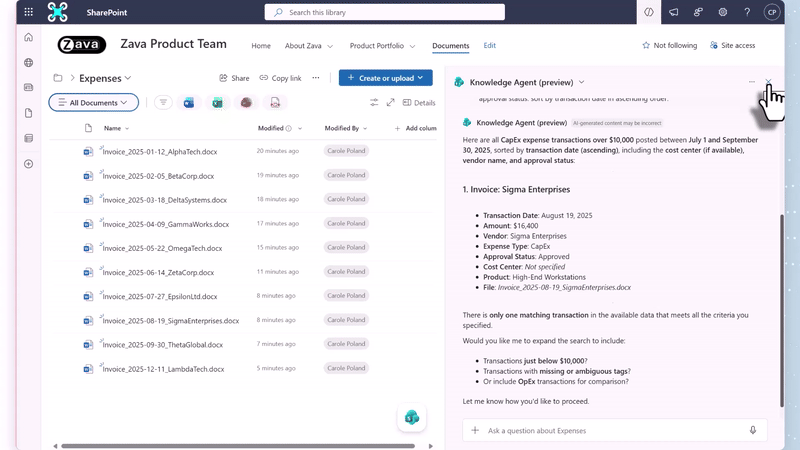Image resolution: width=800 pixels, height=450 pixels.
Task: Click the floating Knowledge Agent button
Action: point(412,417)
